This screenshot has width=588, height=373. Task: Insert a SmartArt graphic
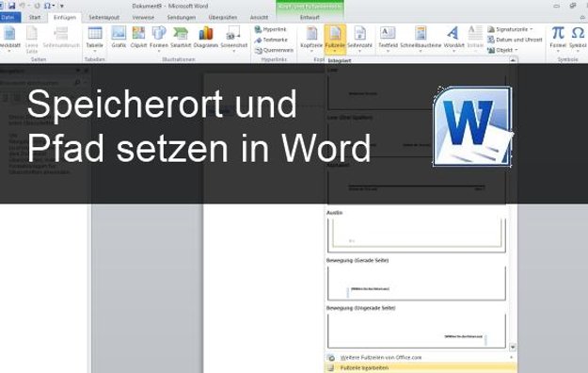(181, 38)
